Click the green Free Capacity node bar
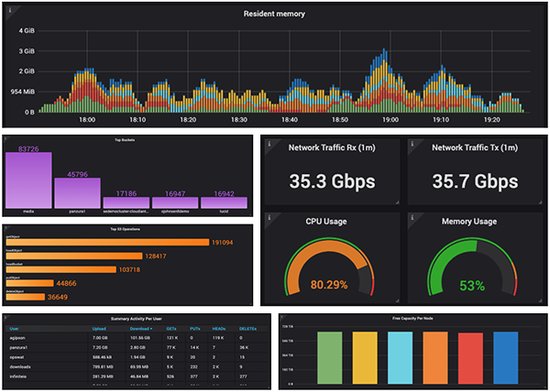This screenshot has width=550, height=392. pyautogui.click(x=330, y=358)
